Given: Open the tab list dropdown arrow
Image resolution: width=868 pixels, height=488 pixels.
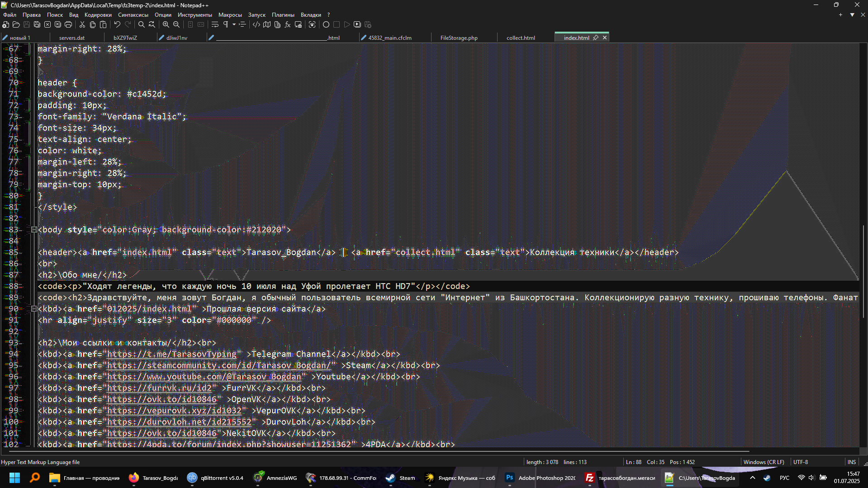Looking at the screenshot, I should pyautogui.click(x=852, y=15).
